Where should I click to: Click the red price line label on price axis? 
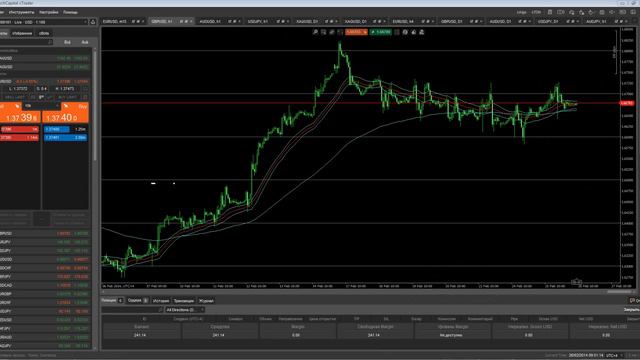(627, 103)
